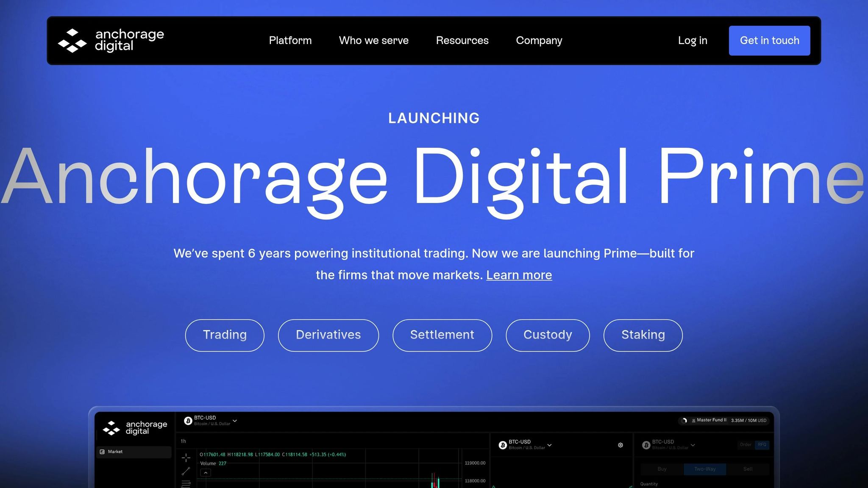Select Market in the trading sidebar

tap(114, 452)
